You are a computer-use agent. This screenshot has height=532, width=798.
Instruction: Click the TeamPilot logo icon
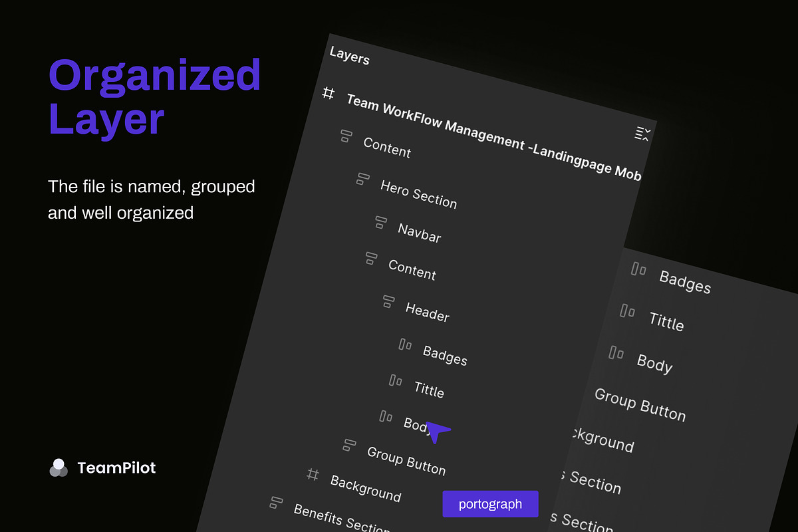pyautogui.click(x=59, y=467)
